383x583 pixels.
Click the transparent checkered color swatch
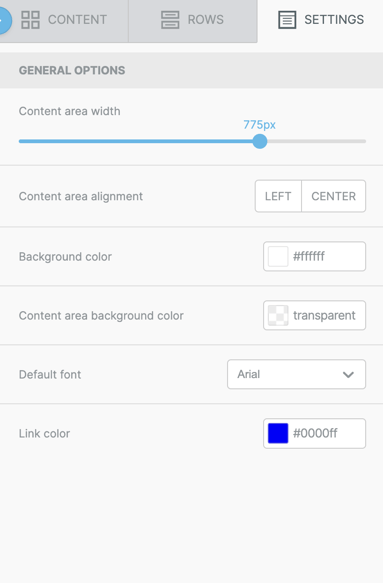click(278, 315)
